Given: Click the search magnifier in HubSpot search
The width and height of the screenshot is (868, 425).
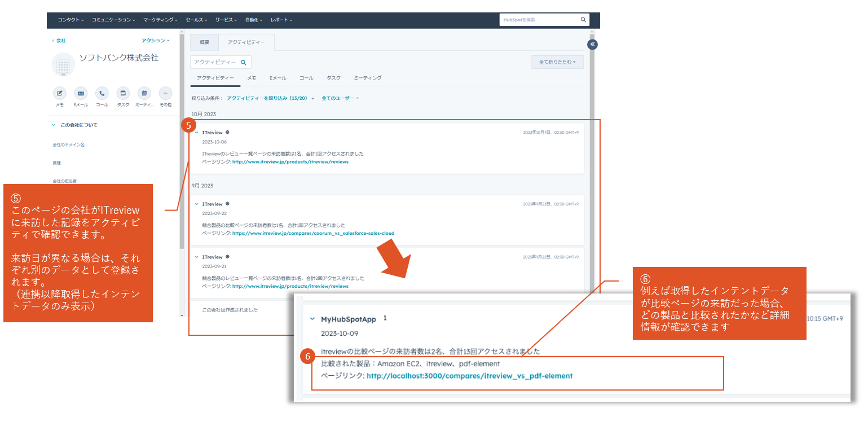Looking at the screenshot, I should [583, 20].
